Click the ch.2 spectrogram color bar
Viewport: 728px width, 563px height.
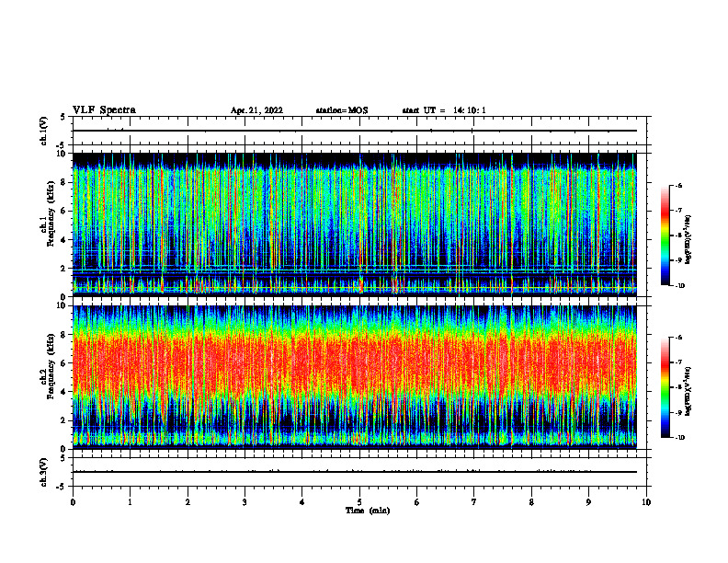pos(665,387)
